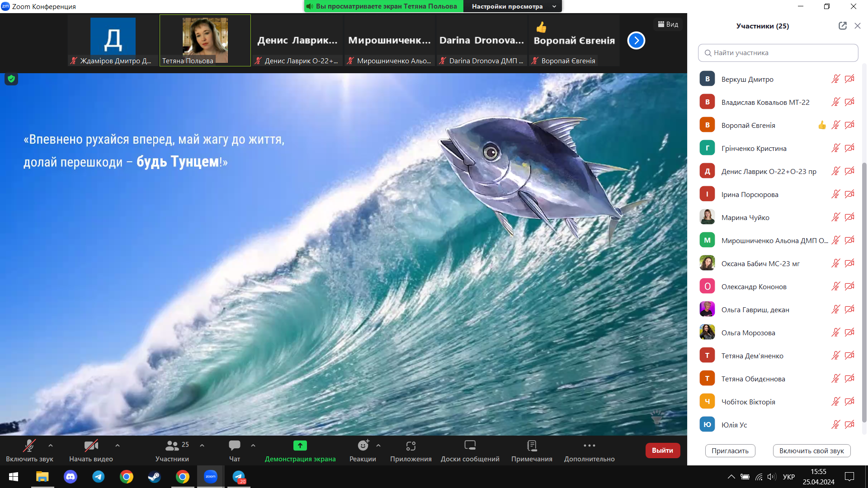The image size is (868, 488).
Task: Expand audio options arrow next to microphone
Action: pos(51,446)
